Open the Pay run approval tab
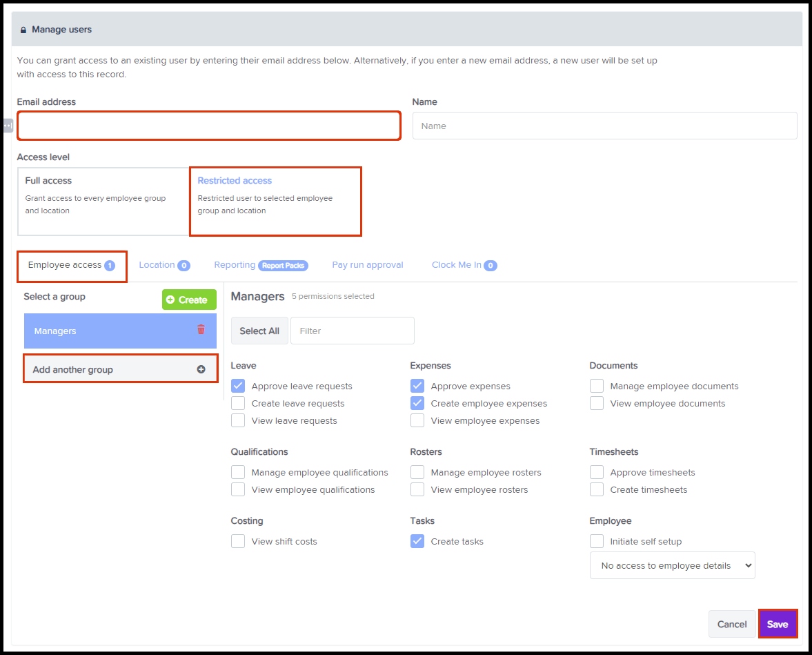This screenshot has width=812, height=655. (x=367, y=265)
